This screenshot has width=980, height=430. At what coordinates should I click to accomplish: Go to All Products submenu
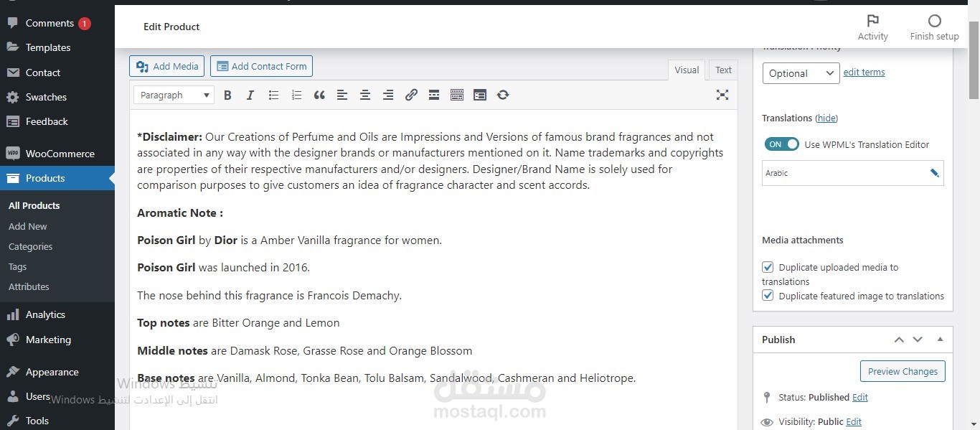34,205
